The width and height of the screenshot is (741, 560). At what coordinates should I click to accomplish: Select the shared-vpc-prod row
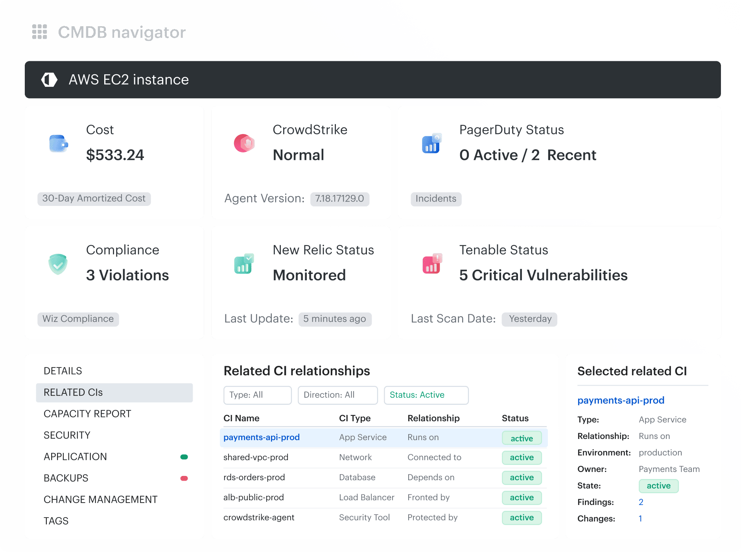click(x=385, y=458)
